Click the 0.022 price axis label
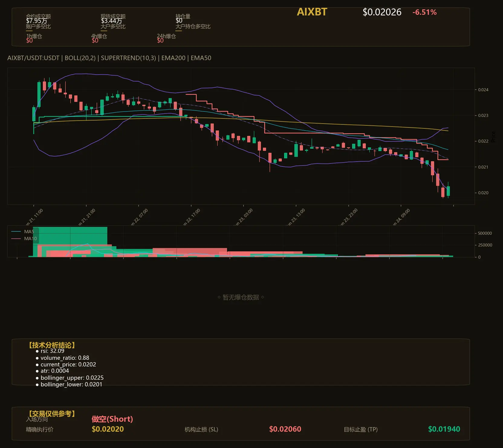Viewport: 503px width, 448px height. [483, 141]
